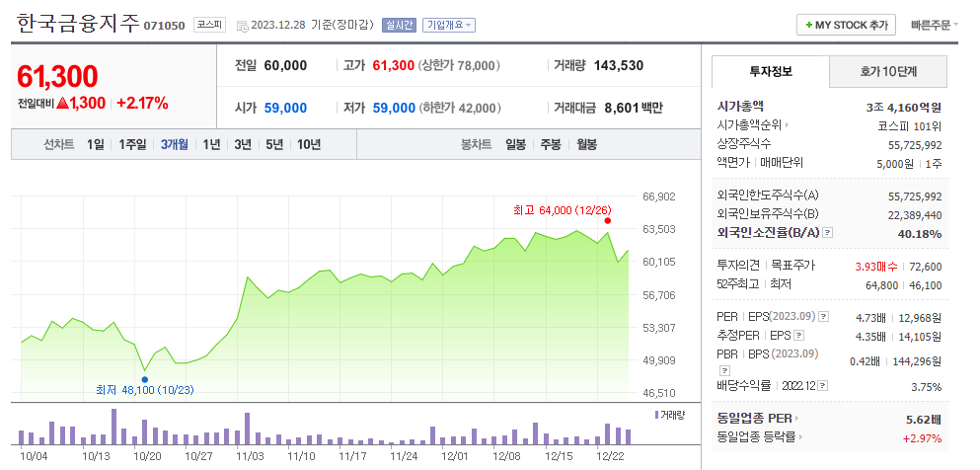980x470 pixels.
Task: Click the +2.97% sector change value
Action: pyautogui.click(x=922, y=438)
